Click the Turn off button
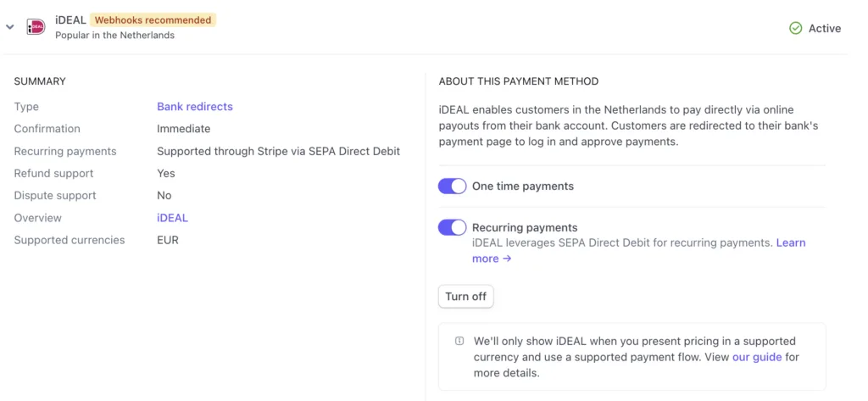 (x=465, y=297)
